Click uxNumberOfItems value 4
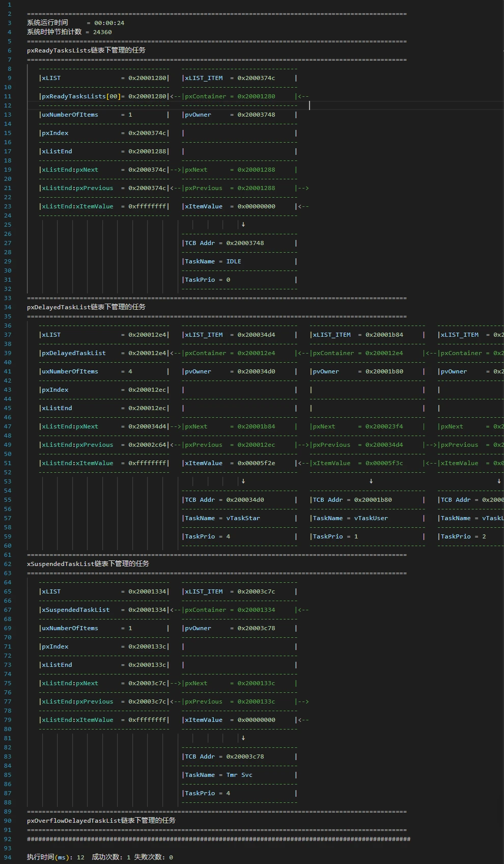504x864 pixels. point(130,371)
